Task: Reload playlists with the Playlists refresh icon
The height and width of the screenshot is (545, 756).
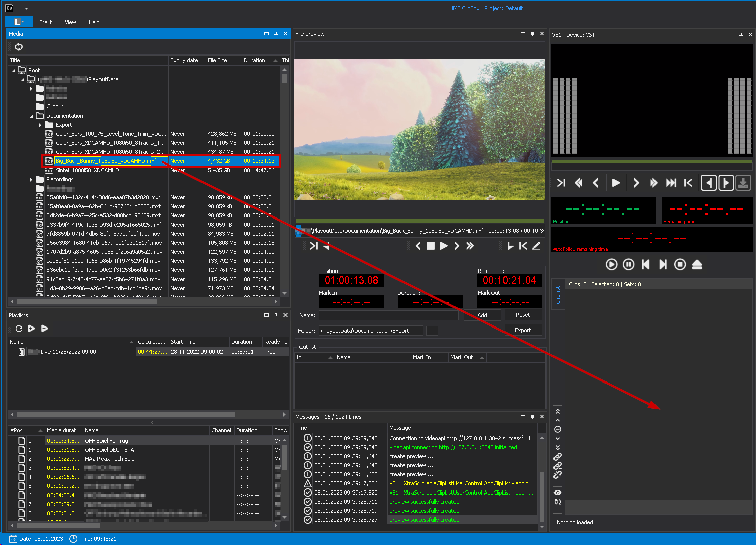Action: (19, 329)
